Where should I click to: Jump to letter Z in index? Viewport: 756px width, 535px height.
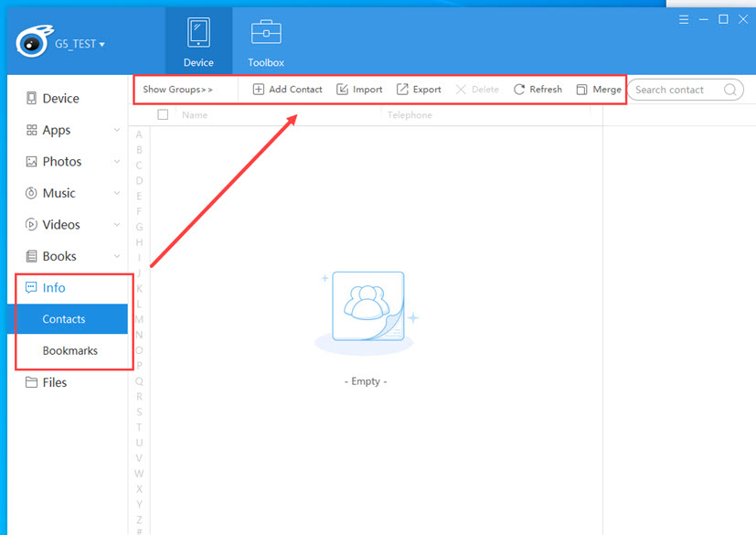(x=139, y=519)
